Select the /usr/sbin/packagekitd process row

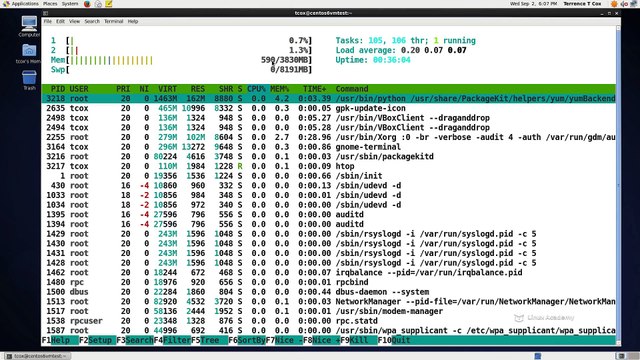[x=329, y=156]
